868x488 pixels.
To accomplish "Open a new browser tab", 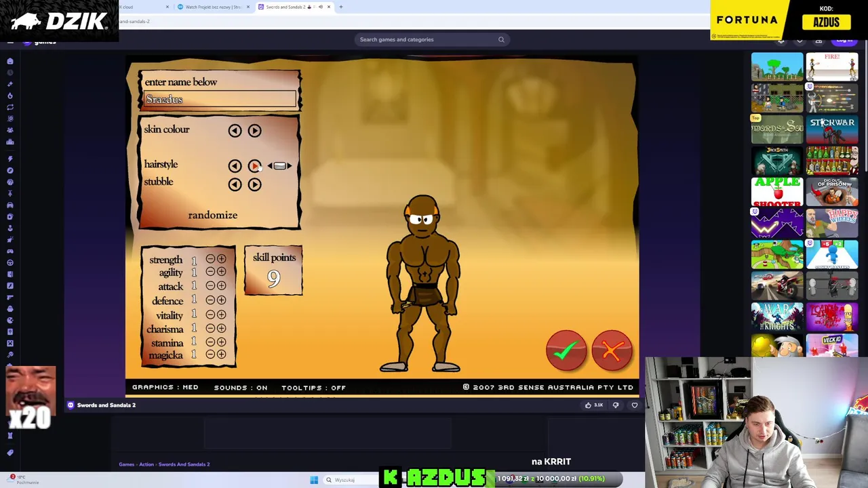I will tap(341, 7).
